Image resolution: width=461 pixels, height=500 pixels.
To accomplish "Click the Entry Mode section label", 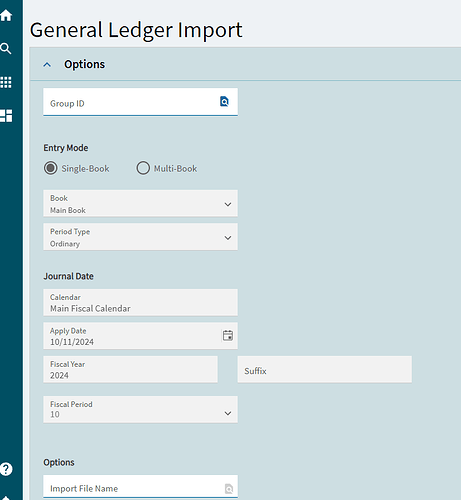I will [66, 148].
